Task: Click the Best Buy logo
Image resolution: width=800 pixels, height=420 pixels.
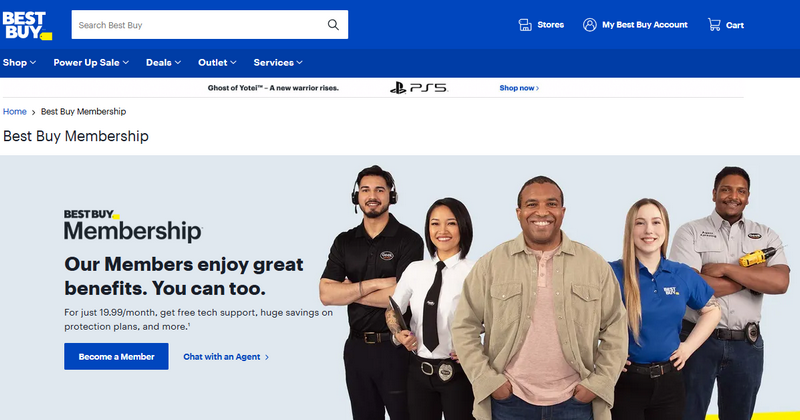Action: [x=27, y=25]
